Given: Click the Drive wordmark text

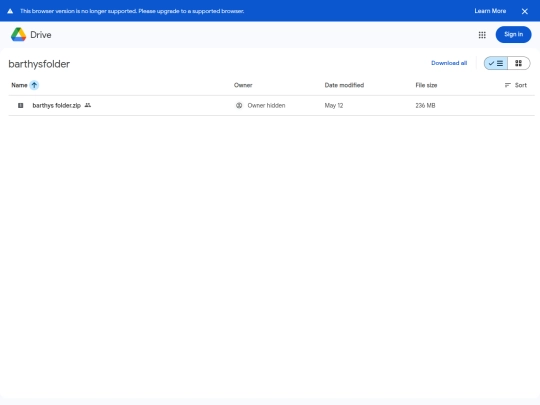Looking at the screenshot, I should click(41, 35).
